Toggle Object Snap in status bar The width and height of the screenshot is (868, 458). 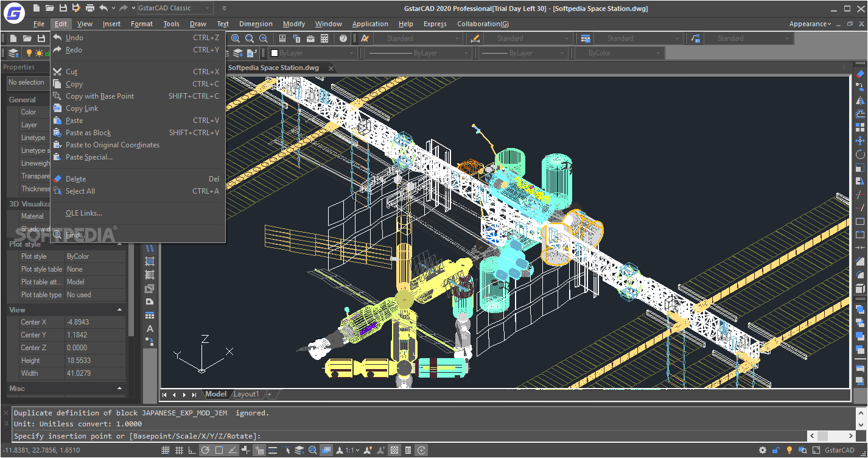click(219, 451)
